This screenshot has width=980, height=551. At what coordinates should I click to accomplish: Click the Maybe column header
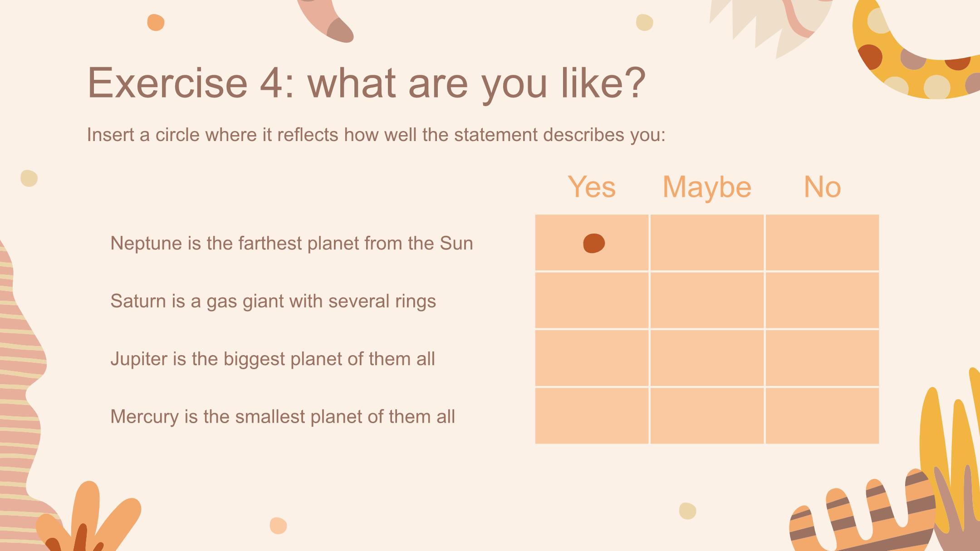point(707,187)
